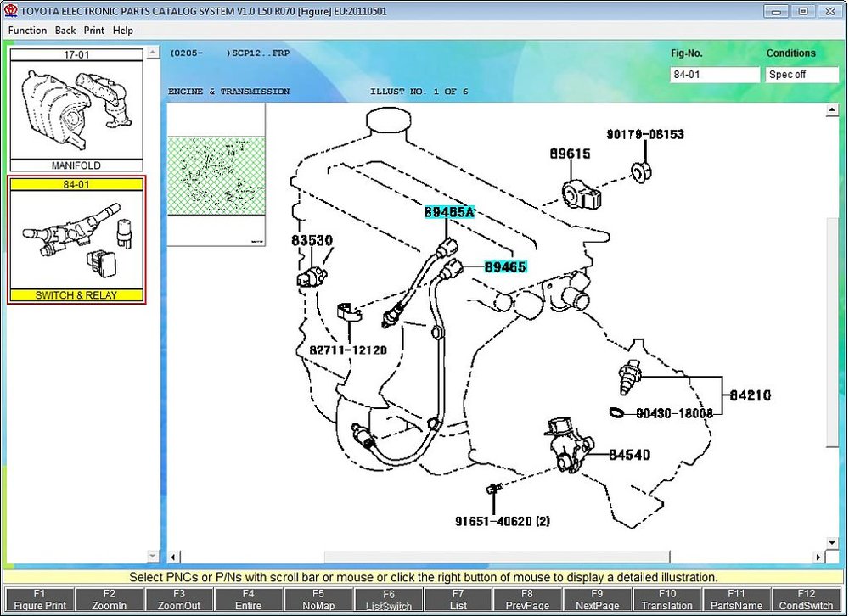Select the 17-01 MANIFOLD thumbnail
The image size is (849, 616).
pos(76,110)
